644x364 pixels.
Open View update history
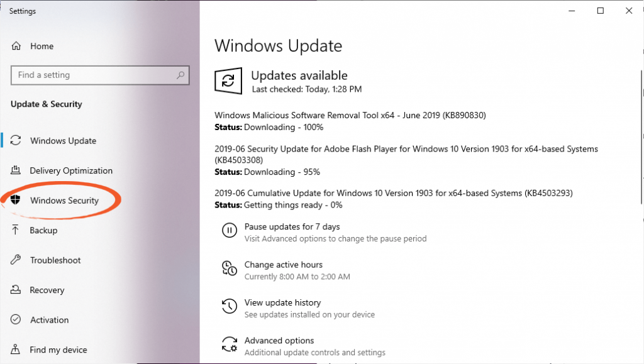(282, 302)
